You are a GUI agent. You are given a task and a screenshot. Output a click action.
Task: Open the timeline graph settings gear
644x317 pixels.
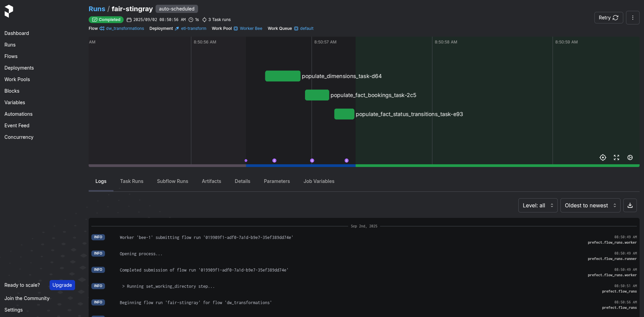point(630,157)
